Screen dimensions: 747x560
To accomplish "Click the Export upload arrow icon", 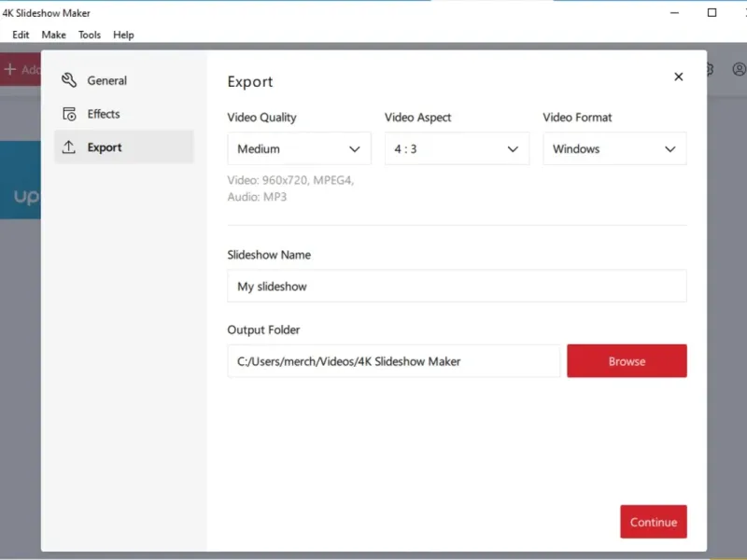I will tap(69, 147).
